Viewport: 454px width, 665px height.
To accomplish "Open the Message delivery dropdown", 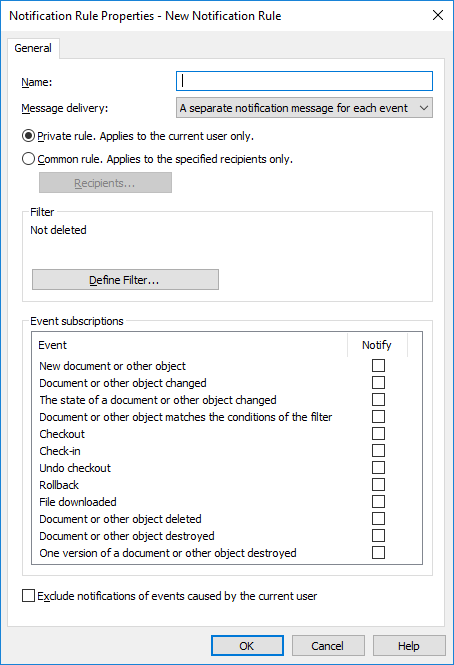I will point(304,108).
